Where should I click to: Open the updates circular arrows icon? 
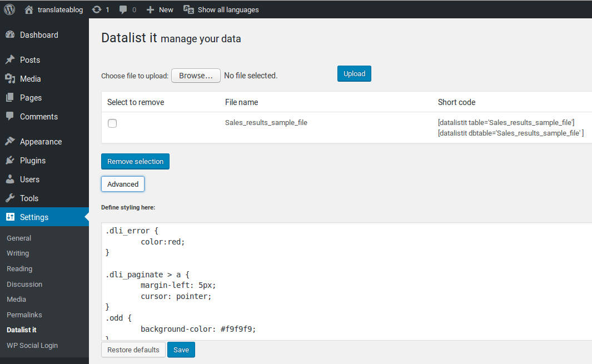(97, 9)
